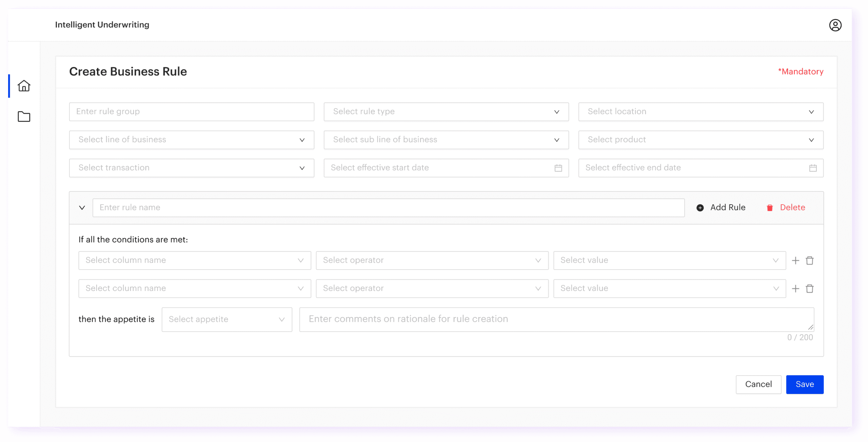Click the rationale comments text area
The image size is (868, 442).
(556, 319)
